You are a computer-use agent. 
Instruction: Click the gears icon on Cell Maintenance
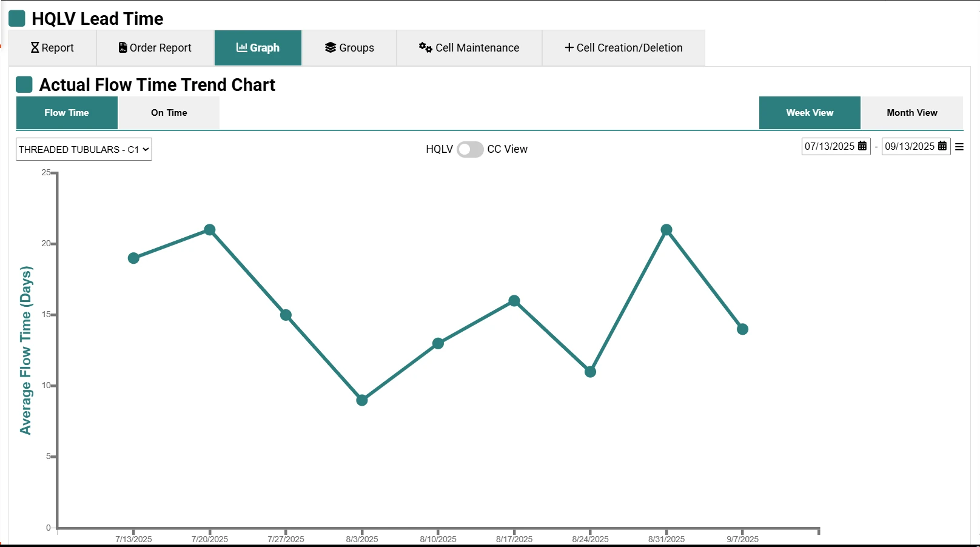coord(425,47)
